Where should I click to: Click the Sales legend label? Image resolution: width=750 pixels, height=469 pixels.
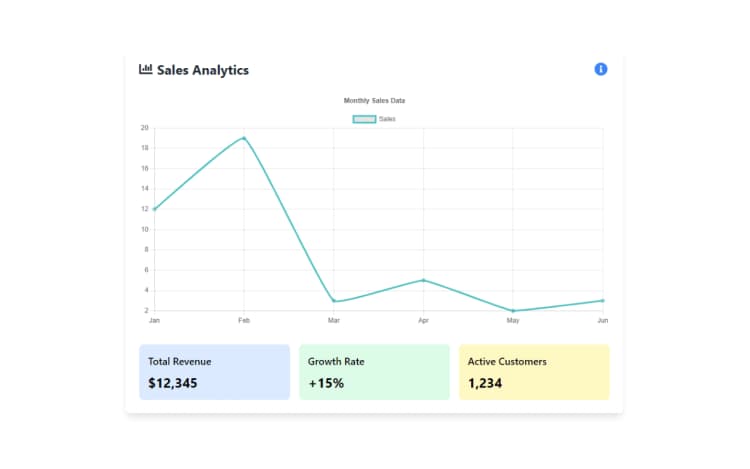point(387,119)
